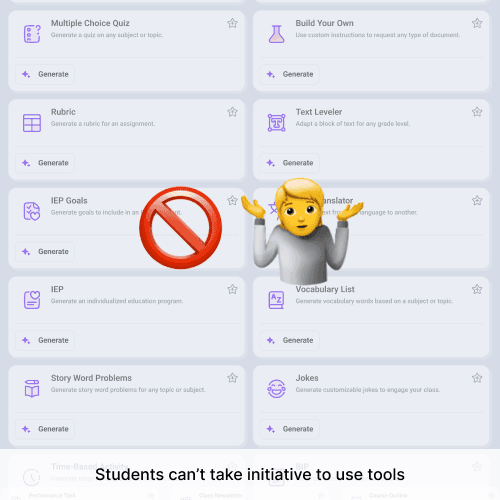
Task: Open the Multiple Choice Quiz title
Action: pos(90,23)
